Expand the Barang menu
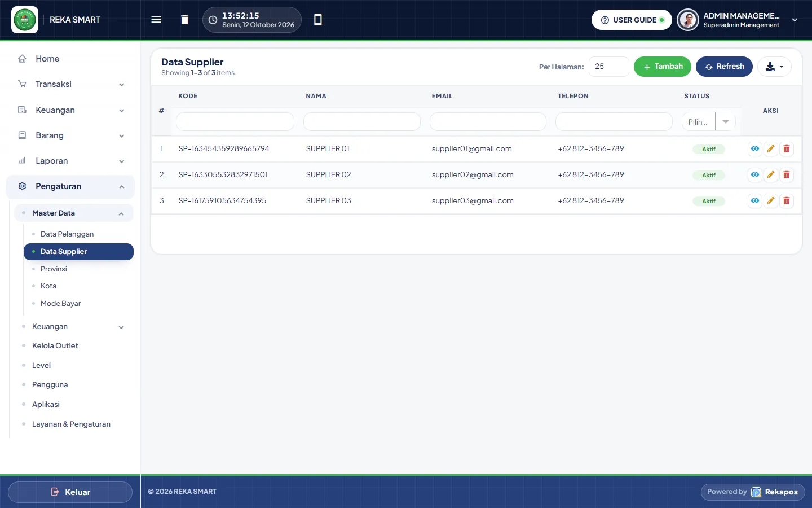 pos(70,135)
